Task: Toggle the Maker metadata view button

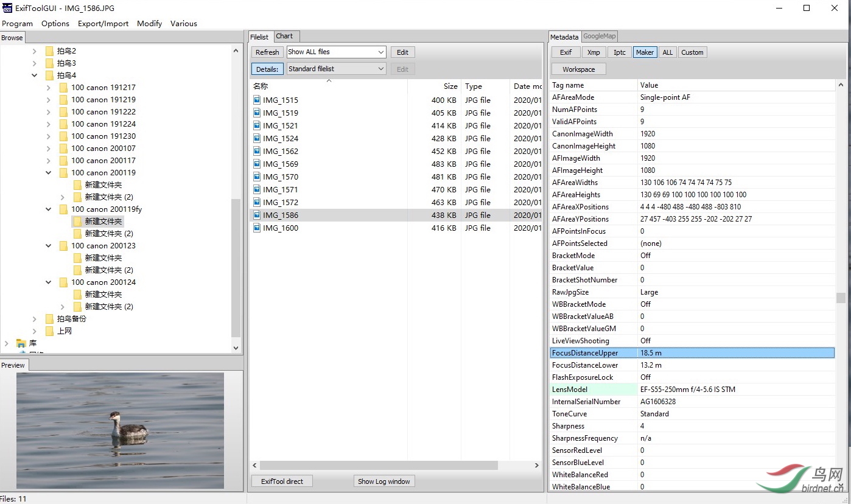Action: (645, 52)
